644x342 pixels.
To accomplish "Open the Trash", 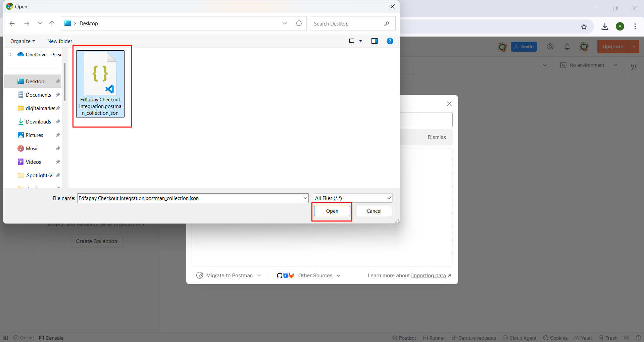I will (608, 338).
